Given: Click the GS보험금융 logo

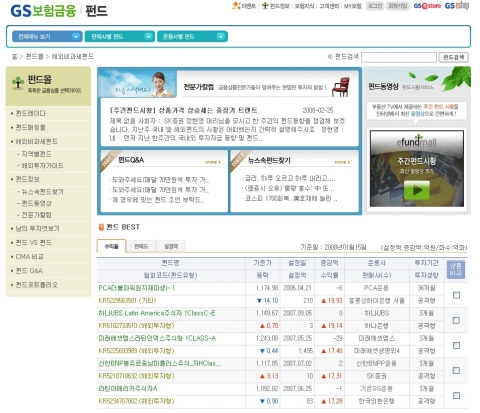Looking at the screenshot, I should click(43, 11).
